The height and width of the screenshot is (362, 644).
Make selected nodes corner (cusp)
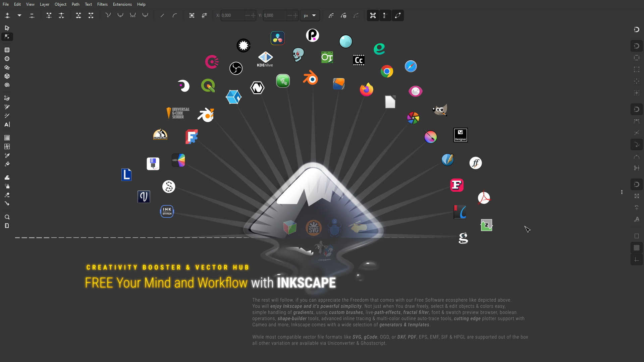coord(108,15)
